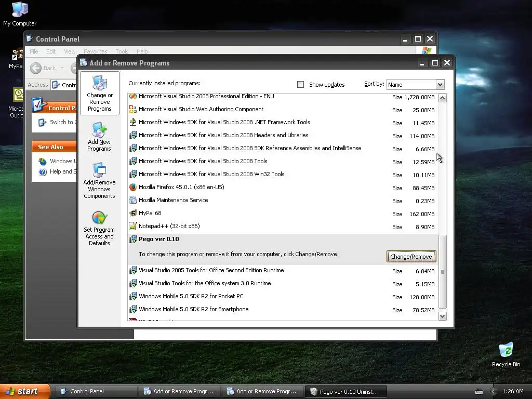Click the Windows start button

pos(25,392)
